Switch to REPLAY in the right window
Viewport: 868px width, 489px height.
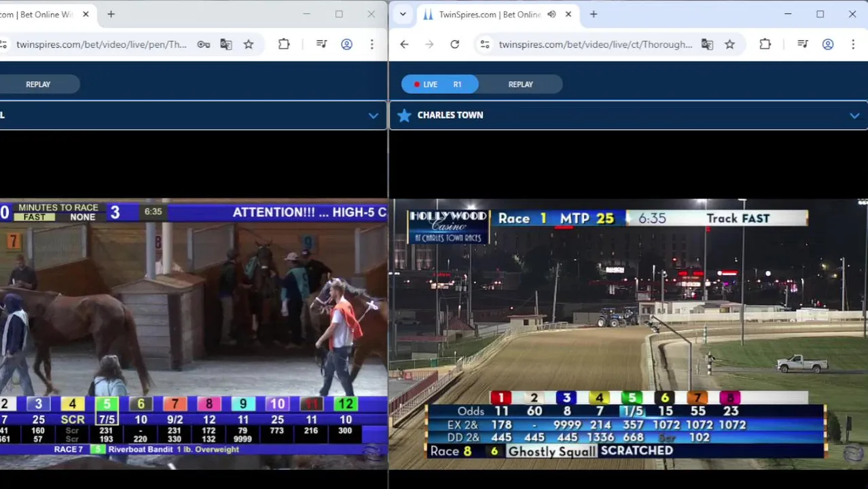coord(521,84)
